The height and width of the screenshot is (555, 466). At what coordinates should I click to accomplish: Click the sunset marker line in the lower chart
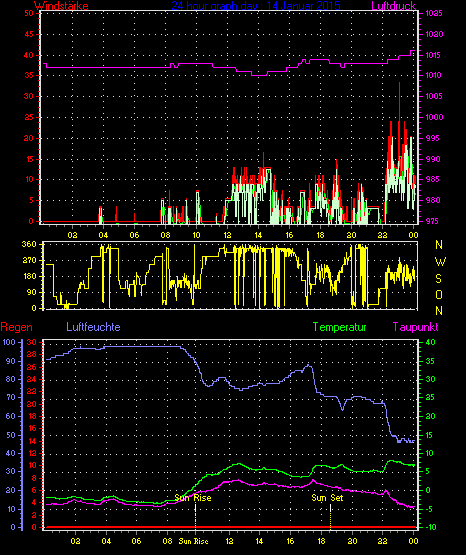(x=330, y=517)
